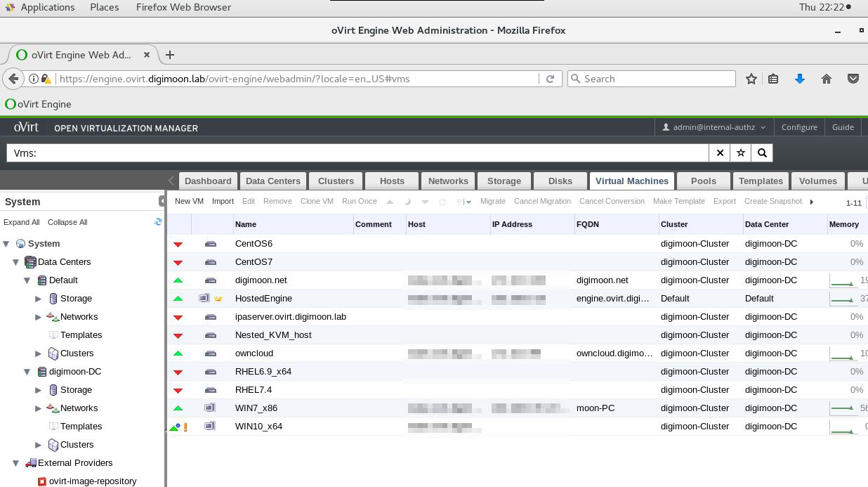This screenshot has width=868, height=487.
Task: Open the Configure link
Action: [x=799, y=127]
